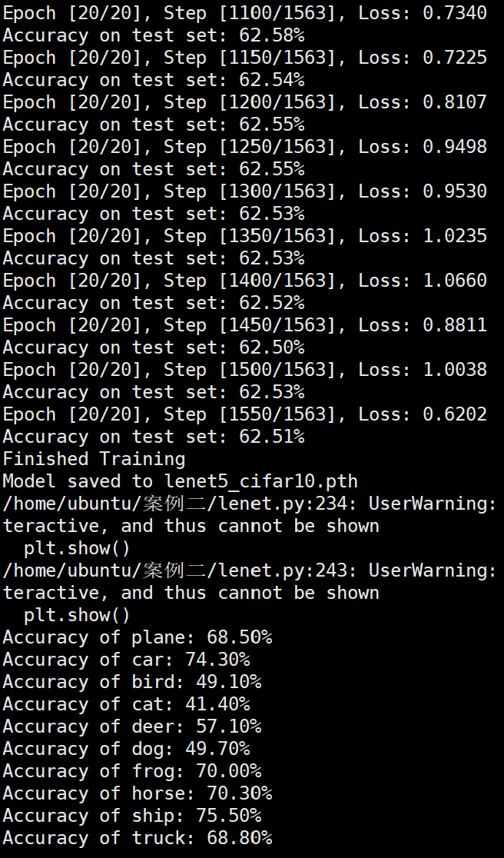Click the test set accuracy 62.51% line

pyautogui.click(x=154, y=437)
